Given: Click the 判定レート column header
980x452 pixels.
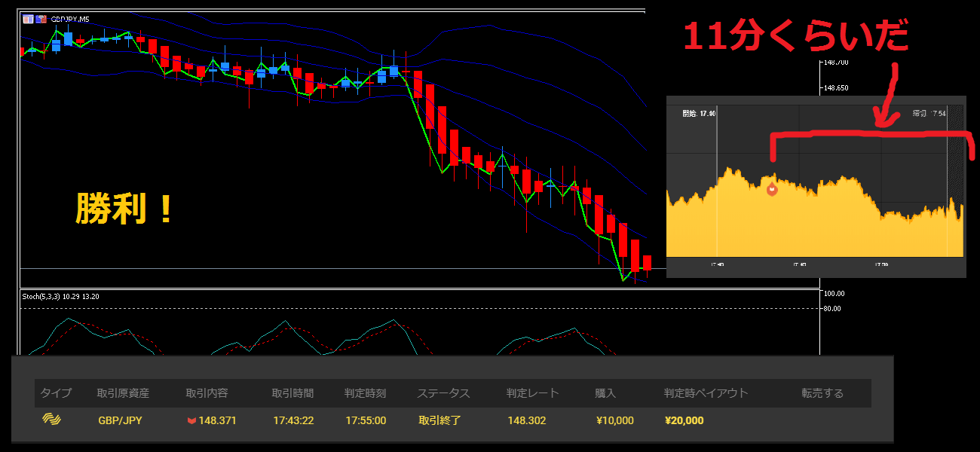Looking at the screenshot, I should (x=532, y=393).
